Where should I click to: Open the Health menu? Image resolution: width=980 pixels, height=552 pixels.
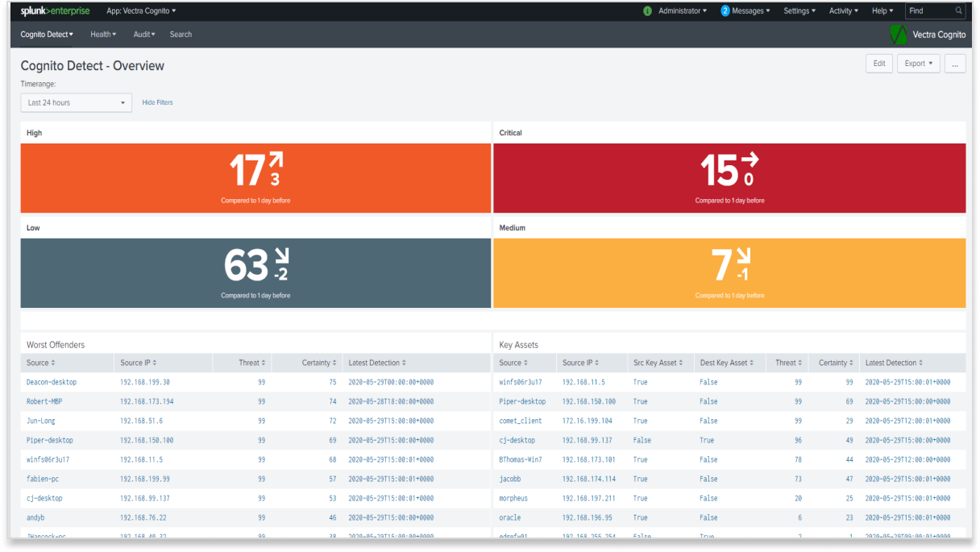coord(102,34)
